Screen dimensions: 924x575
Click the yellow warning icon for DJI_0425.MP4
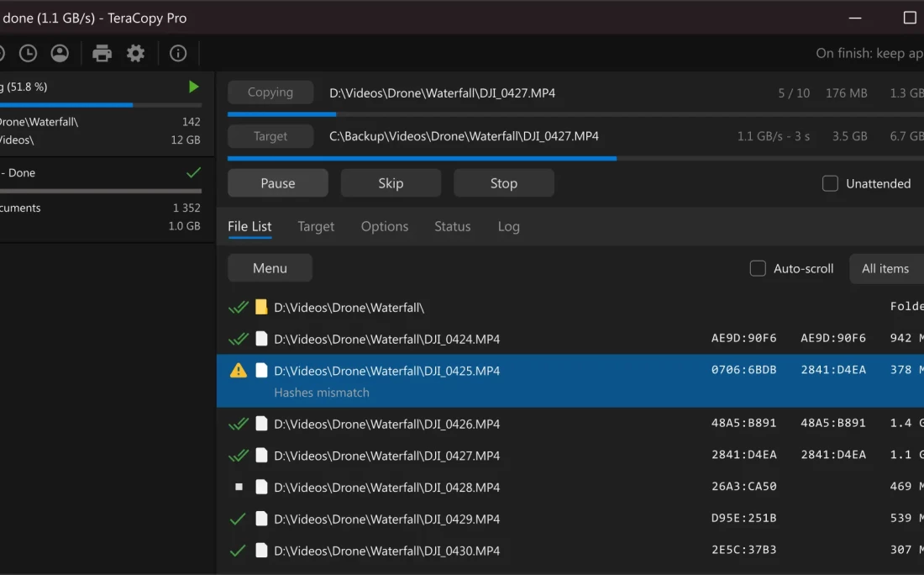coord(239,371)
